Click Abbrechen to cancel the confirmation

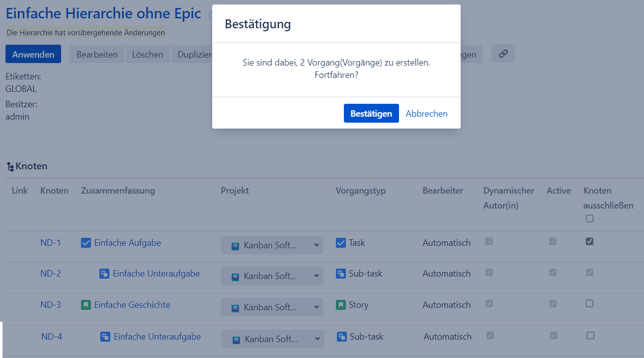pos(426,114)
